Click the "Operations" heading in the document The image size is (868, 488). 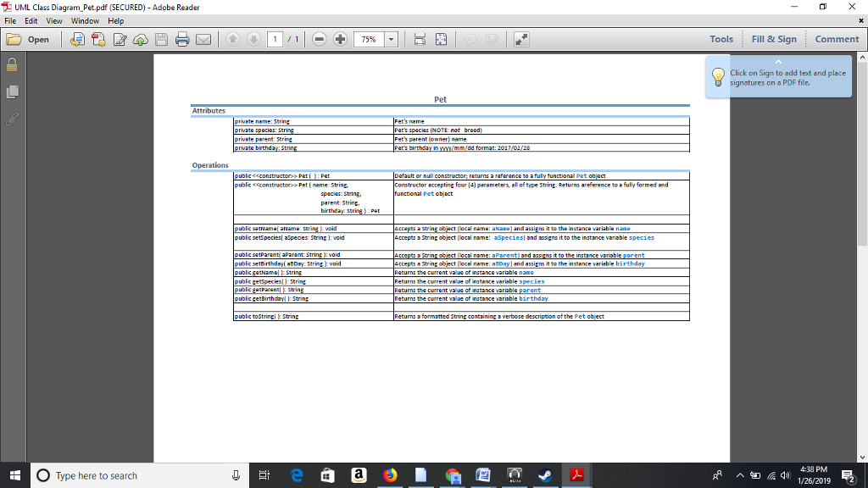(x=210, y=165)
